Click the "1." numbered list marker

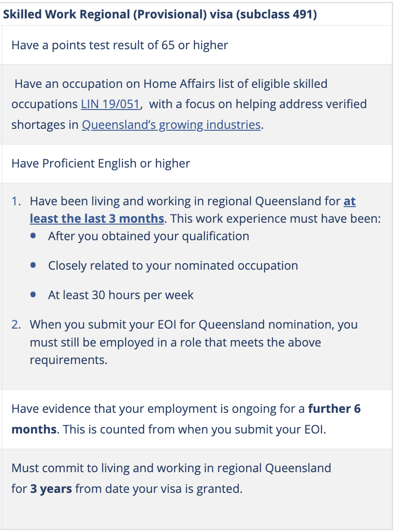17,202
